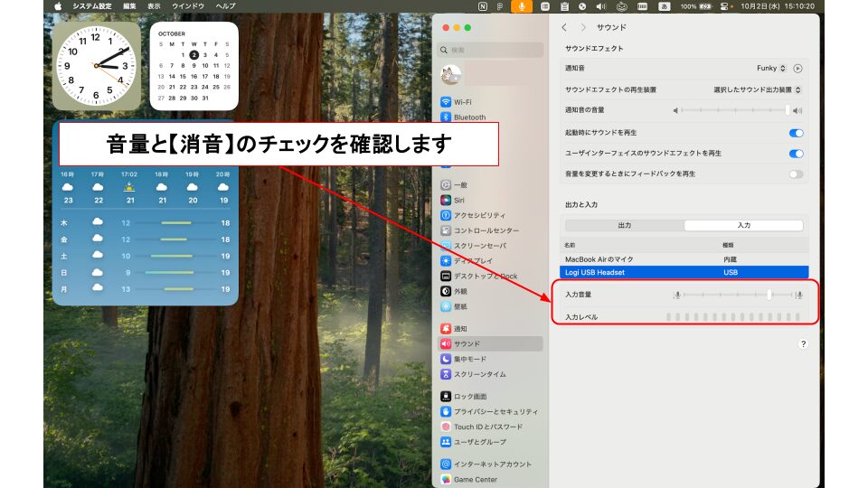Screen dimensions: 868x488
Task: Go back with the left chevron button
Action: (x=565, y=28)
